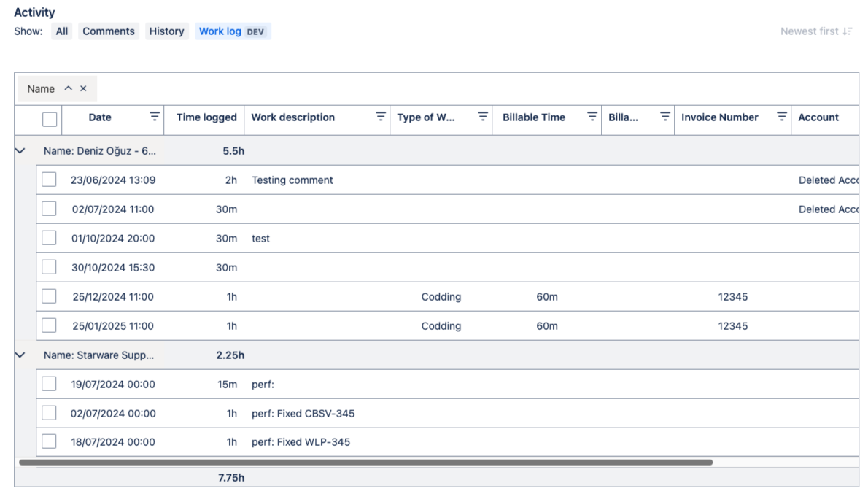The height and width of the screenshot is (494, 868).
Task: Open the Billable Time filter icon
Action: [x=592, y=117]
